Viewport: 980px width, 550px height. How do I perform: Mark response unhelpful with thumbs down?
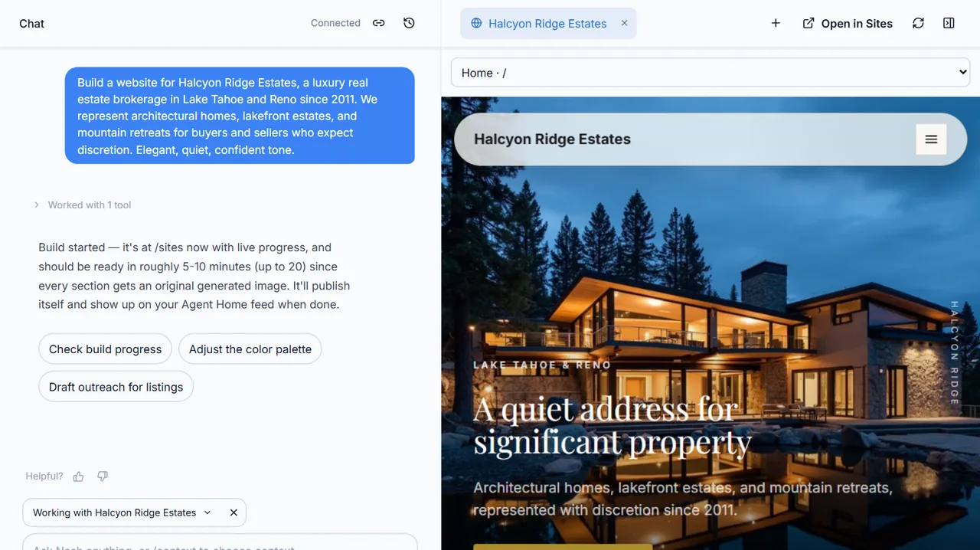coord(103,476)
